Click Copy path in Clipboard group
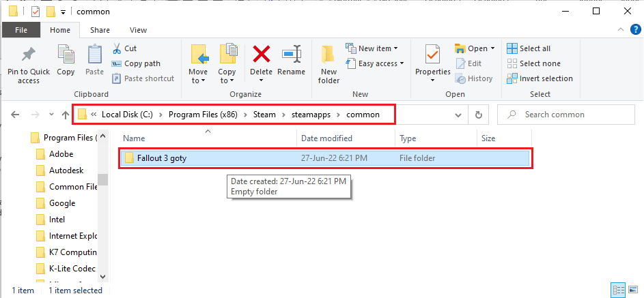 pyautogui.click(x=136, y=63)
